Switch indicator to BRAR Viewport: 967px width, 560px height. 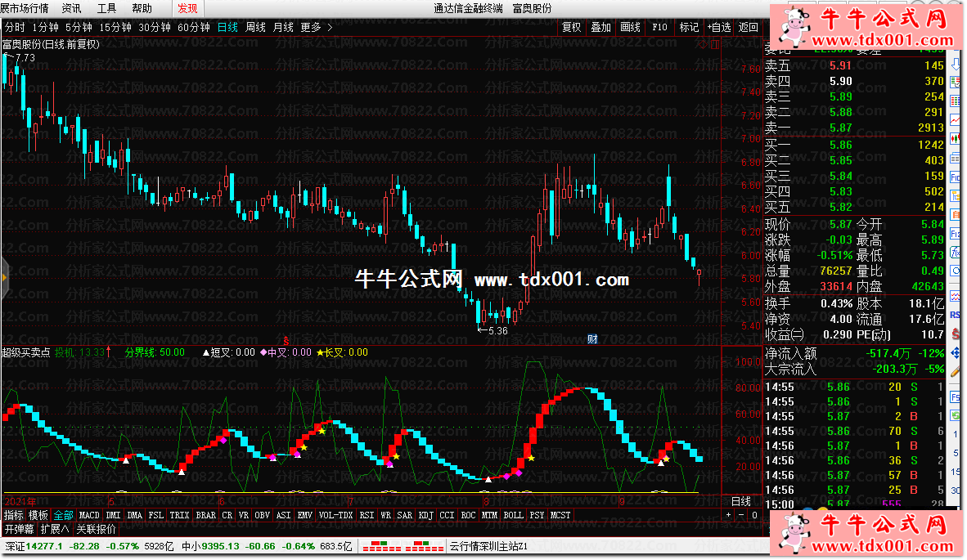206,515
